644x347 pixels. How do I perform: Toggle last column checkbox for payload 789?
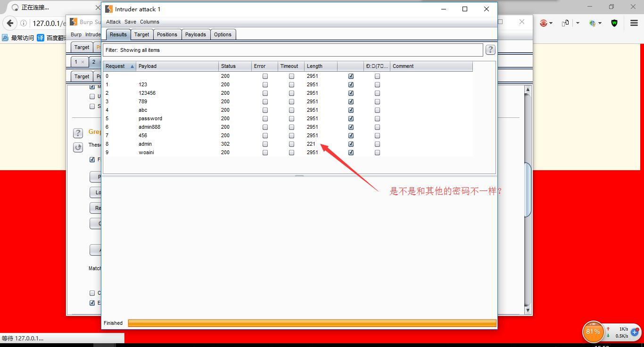point(377,101)
